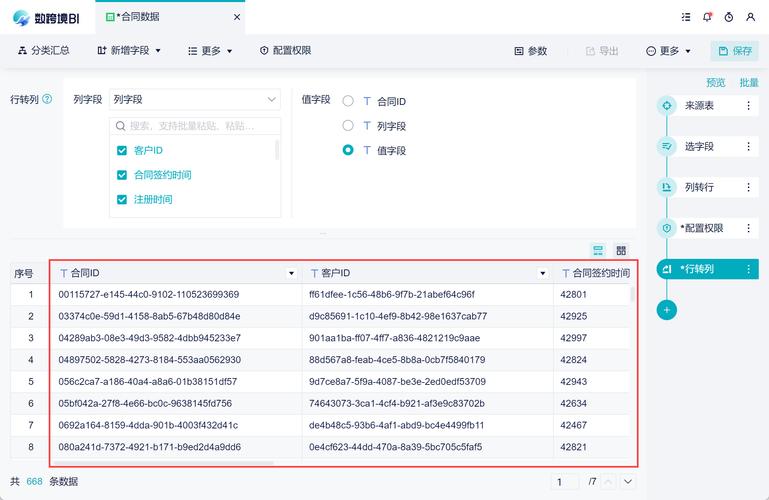Screen dimensions: 769x500
Task: Switch to grid card view icon
Action: coord(621,250)
